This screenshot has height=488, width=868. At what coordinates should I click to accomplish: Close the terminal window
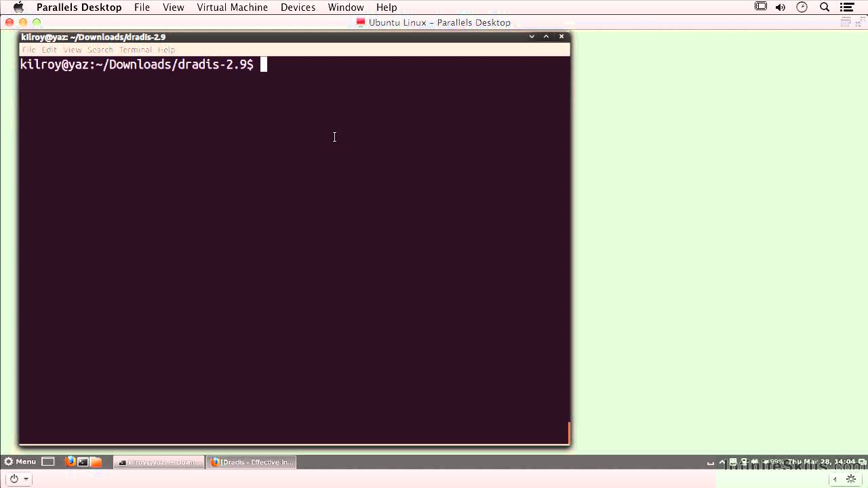click(x=561, y=37)
